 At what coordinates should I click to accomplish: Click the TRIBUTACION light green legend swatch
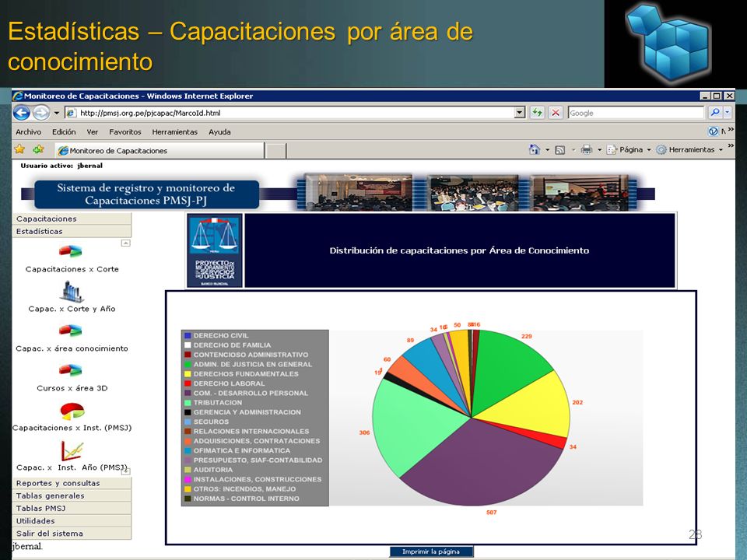coord(188,402)
